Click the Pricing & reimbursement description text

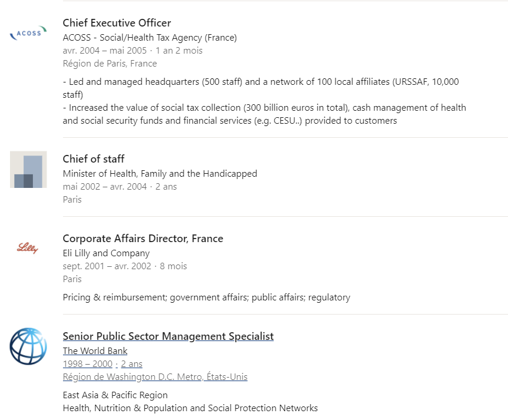click(x=206, y=297)
